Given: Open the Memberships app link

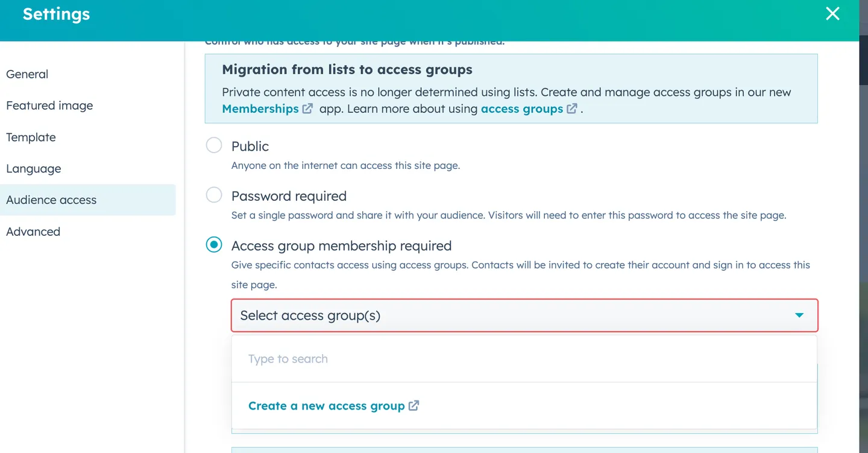Looking at the screenshot, I should point(260,109).
